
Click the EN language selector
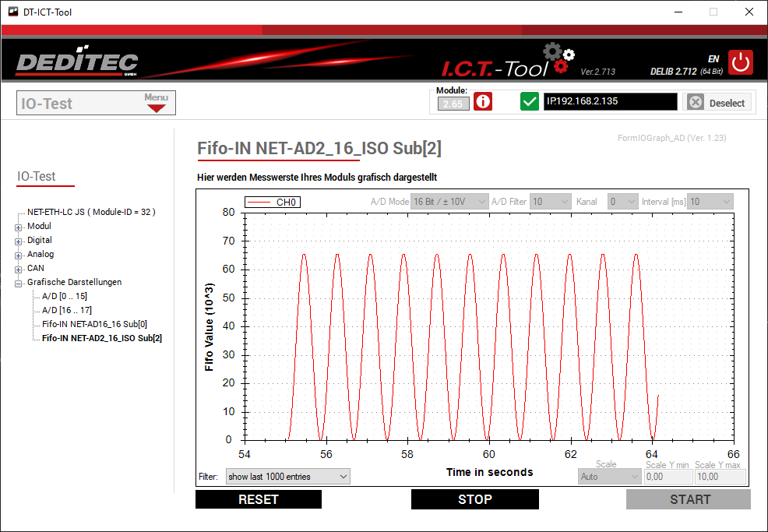(x=713, y=58)
